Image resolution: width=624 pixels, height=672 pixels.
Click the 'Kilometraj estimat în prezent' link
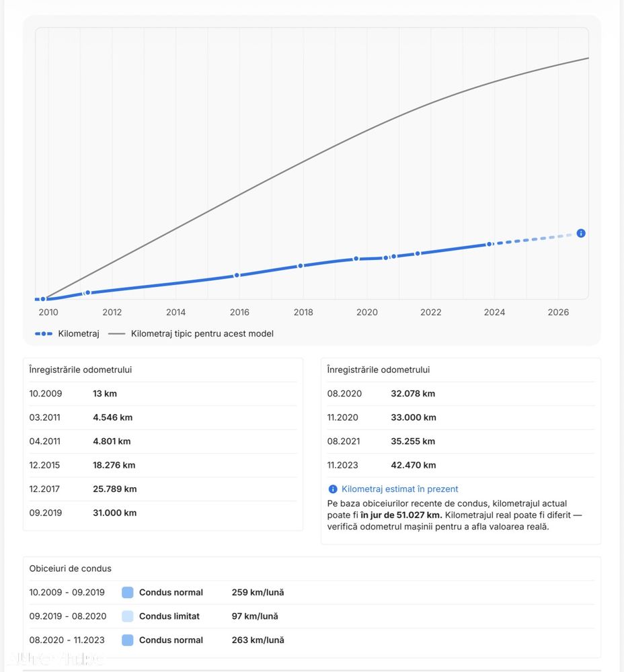pos(399,489)
